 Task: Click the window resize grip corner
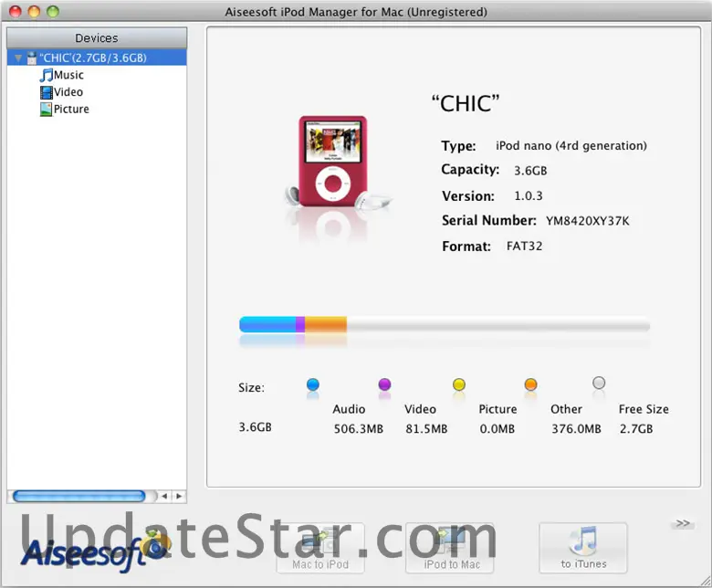click(706, 582)
